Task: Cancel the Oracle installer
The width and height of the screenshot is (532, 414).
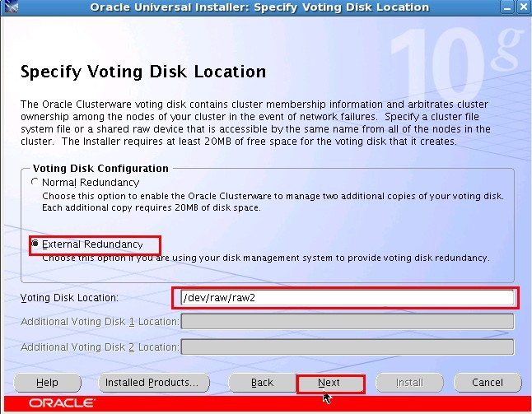Action: [x=488, y=383]
